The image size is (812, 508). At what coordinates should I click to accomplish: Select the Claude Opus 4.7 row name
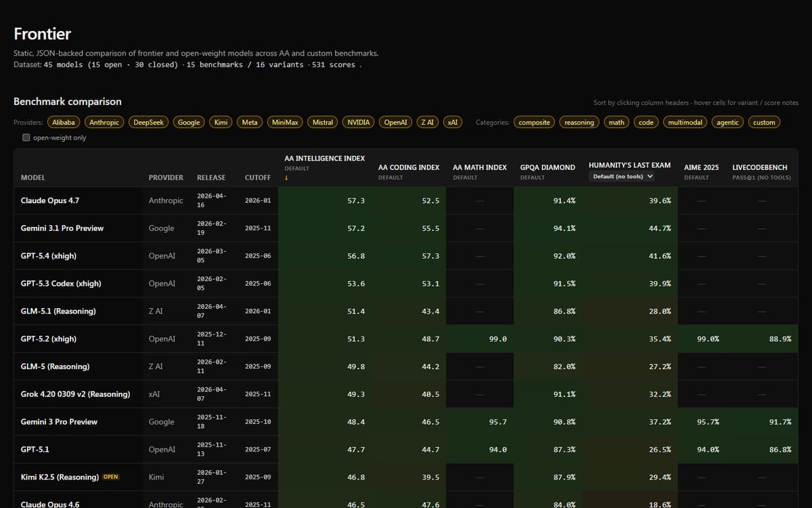[50, 200]
